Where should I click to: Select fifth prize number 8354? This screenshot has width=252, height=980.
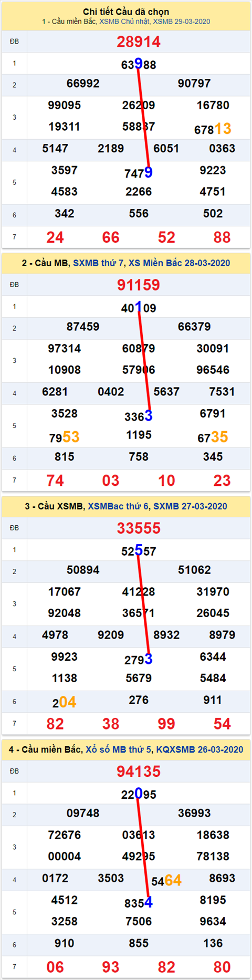[x=139, y=902]
